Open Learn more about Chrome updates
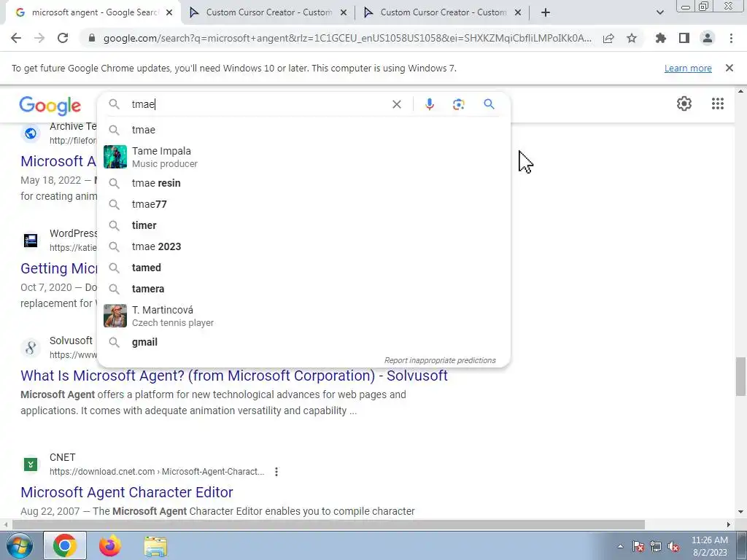Screen dimensions: 747x560 click(688, 68)
